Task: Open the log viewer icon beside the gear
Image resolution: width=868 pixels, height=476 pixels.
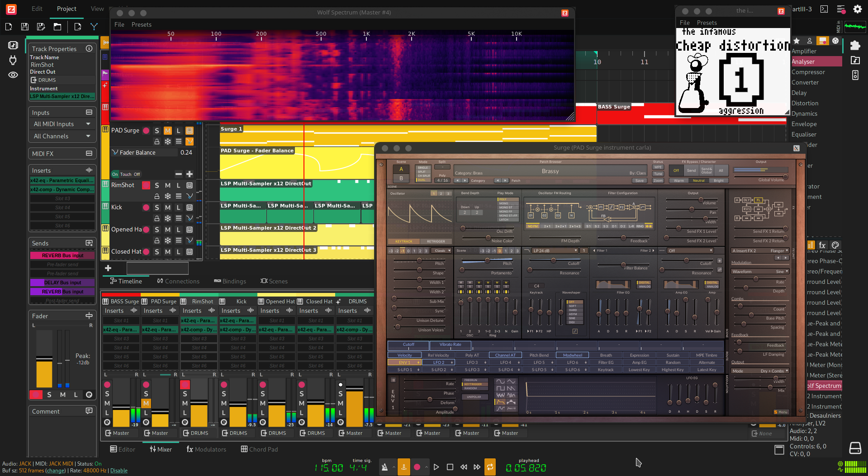Action: 841,9
